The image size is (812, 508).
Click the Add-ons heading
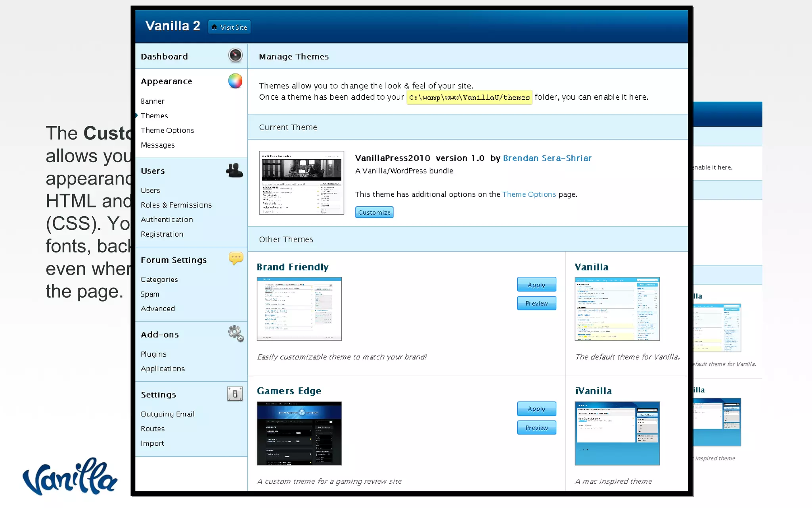[159, 335]
